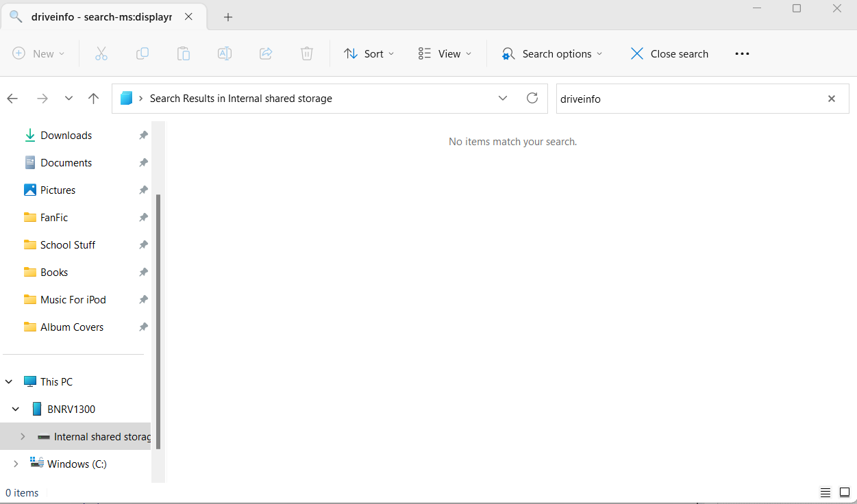This screenshot has width=857, height=504.
Task: Select the driveinfo search tab
Action: 101,16
